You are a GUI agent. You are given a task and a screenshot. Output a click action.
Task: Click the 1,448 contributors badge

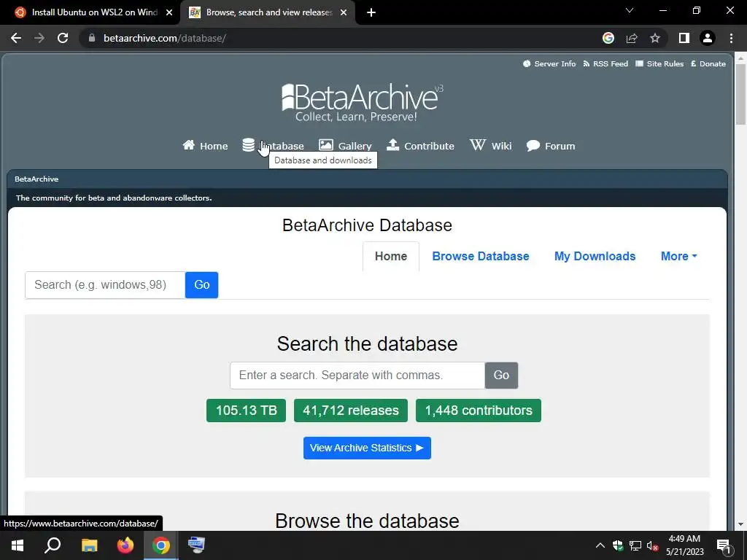click(479, 411)
